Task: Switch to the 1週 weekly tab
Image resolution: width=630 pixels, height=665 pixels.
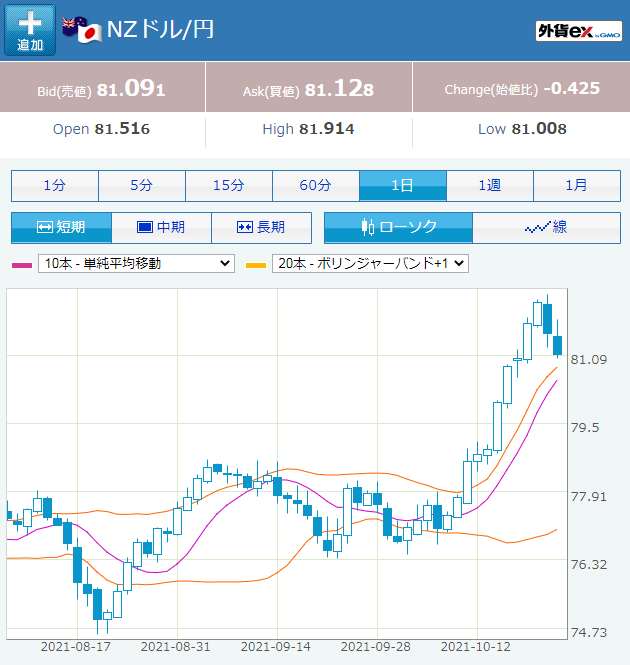Action: coord(490,186)
